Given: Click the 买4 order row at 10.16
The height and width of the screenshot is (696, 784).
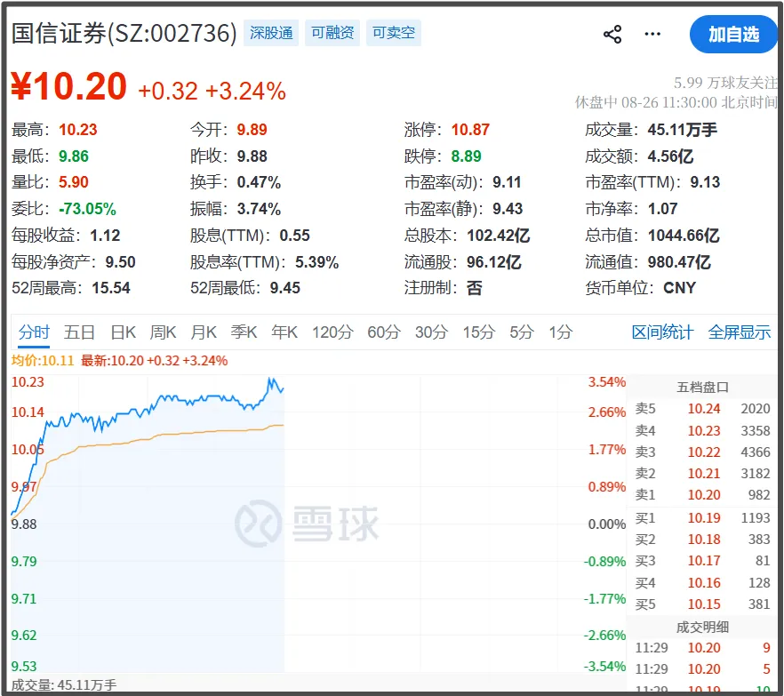Looking at the screenshot, I should click(x=702, y=583).
